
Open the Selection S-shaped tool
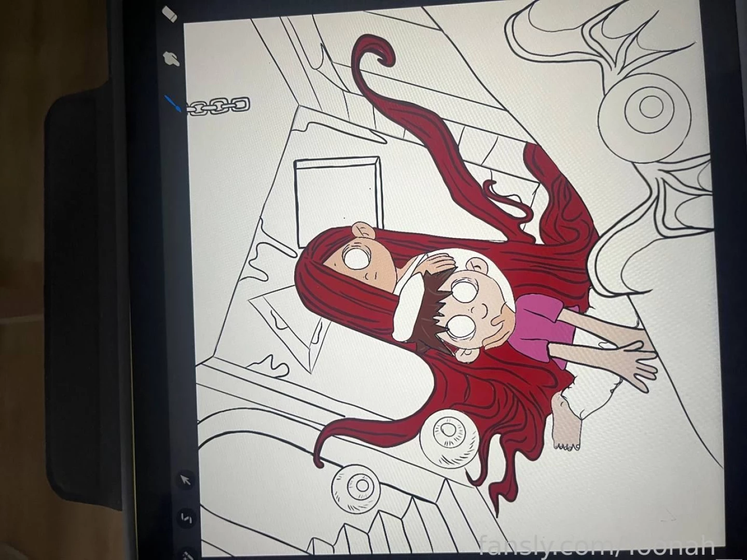tap(186, 517)
